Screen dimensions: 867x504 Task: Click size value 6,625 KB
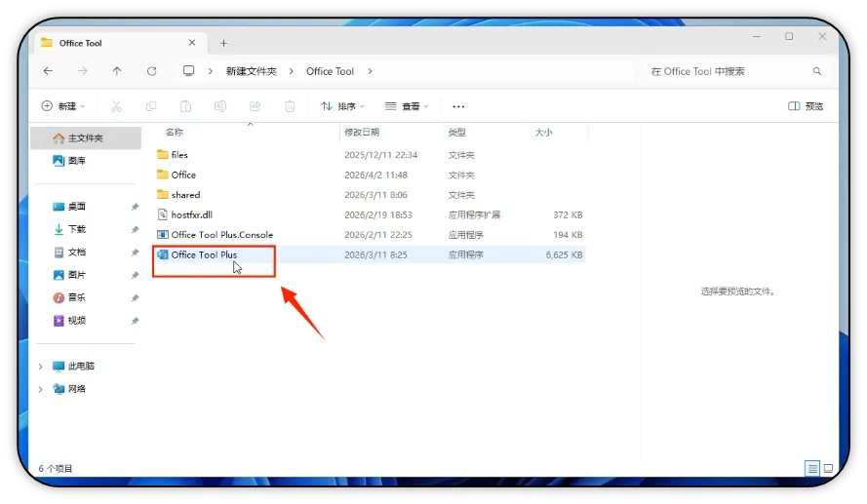tap(564, 254)
